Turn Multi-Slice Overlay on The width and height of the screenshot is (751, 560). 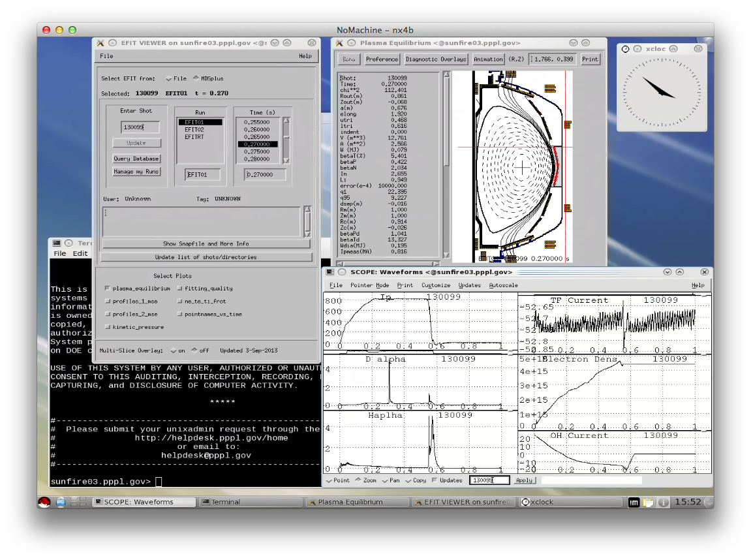[177, 350]
